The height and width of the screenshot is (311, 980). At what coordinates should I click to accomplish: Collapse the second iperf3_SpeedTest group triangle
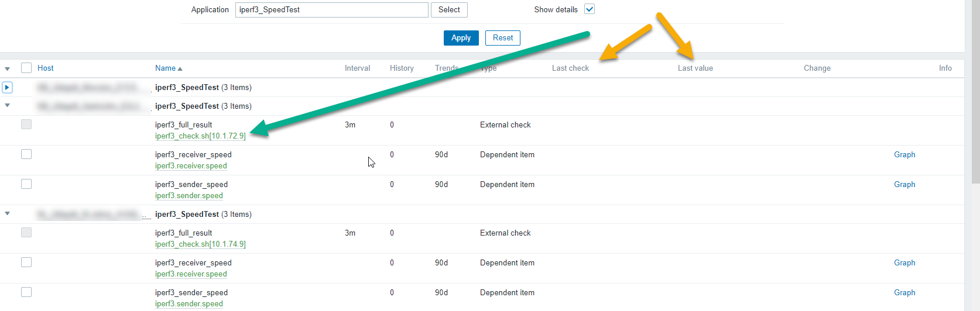7,106
